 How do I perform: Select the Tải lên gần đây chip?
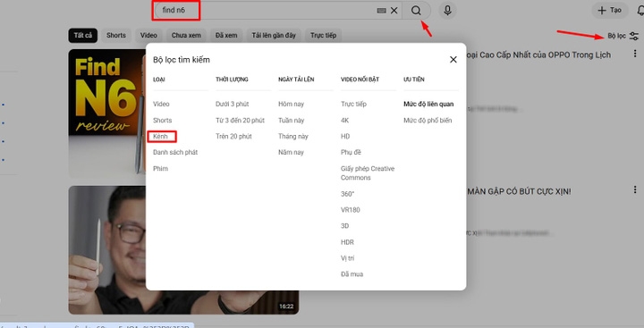pos(274,36)
